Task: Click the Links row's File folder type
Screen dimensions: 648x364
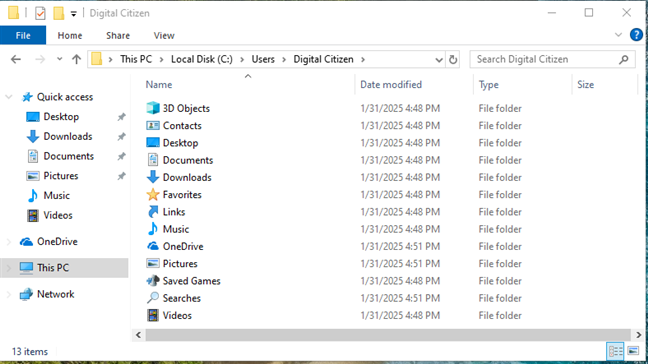Action: pyautogui.click(x=500, y=212)
